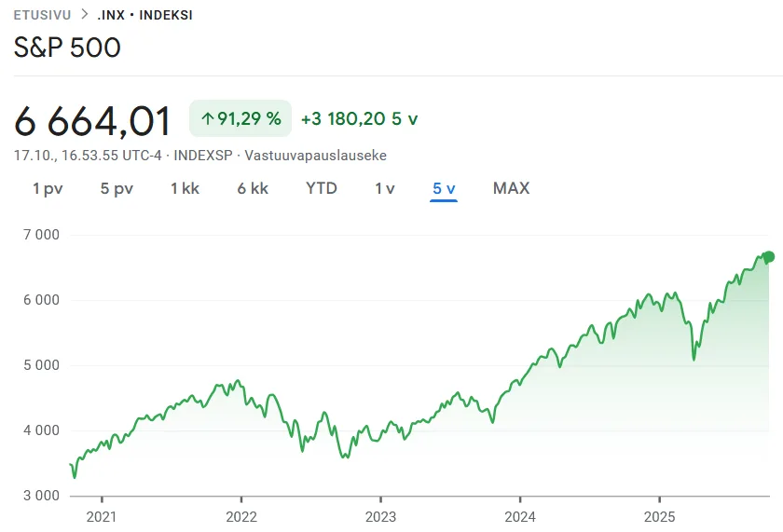Click the active 5 v range tab
This screenshot has height=532, width=783.
(x=444, y=188)
